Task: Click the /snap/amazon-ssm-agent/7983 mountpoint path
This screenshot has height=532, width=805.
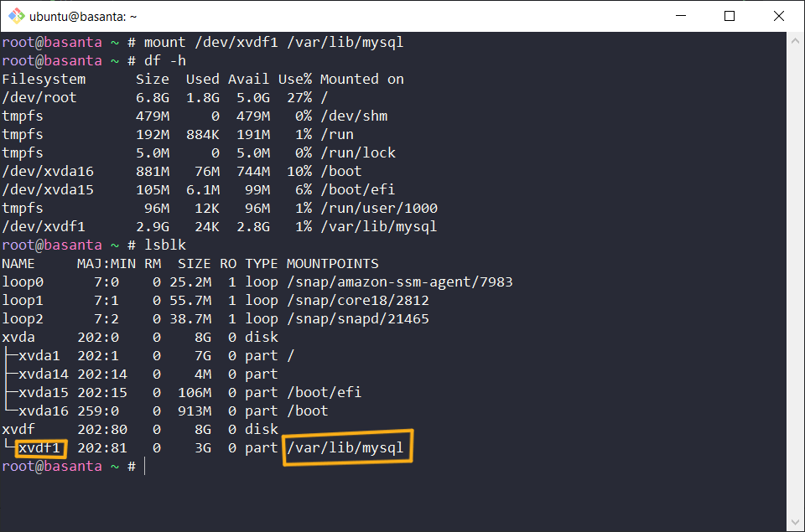Action: coord(399,281)
